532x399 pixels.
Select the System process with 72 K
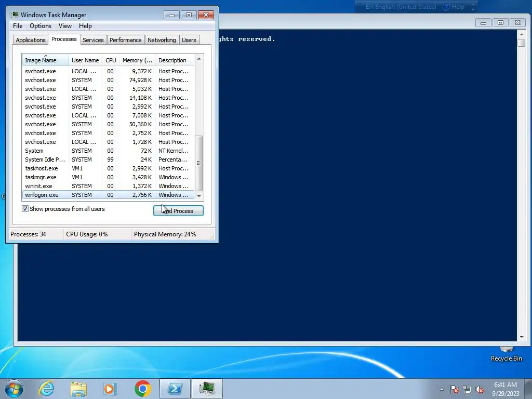pos(108,151)
